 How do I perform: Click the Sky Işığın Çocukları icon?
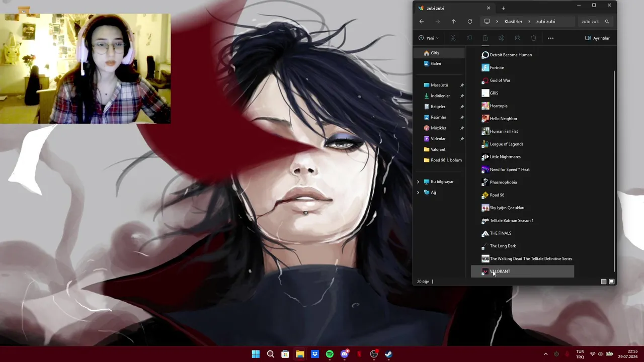(x=485, y=208)
